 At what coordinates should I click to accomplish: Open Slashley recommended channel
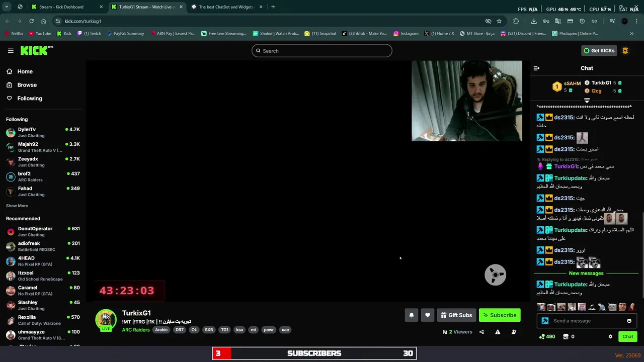tap(43, 305)
